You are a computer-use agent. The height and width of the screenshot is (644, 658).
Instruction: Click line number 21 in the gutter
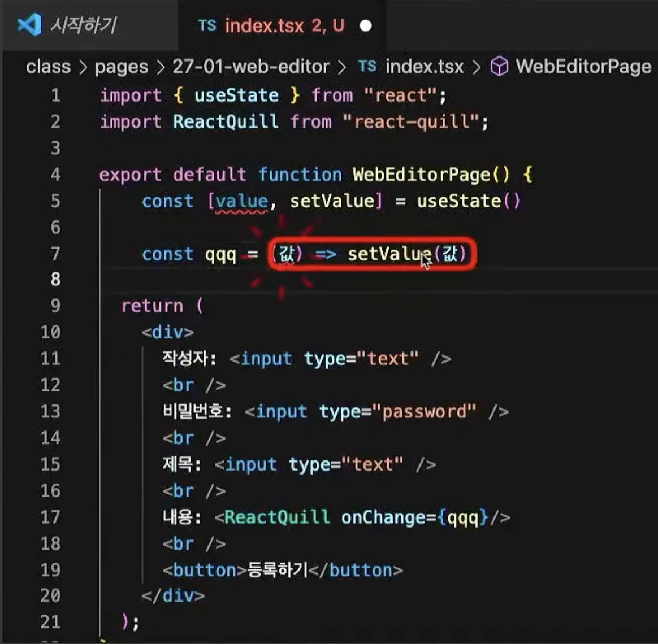pyautogui.click(x=50, y=622)
